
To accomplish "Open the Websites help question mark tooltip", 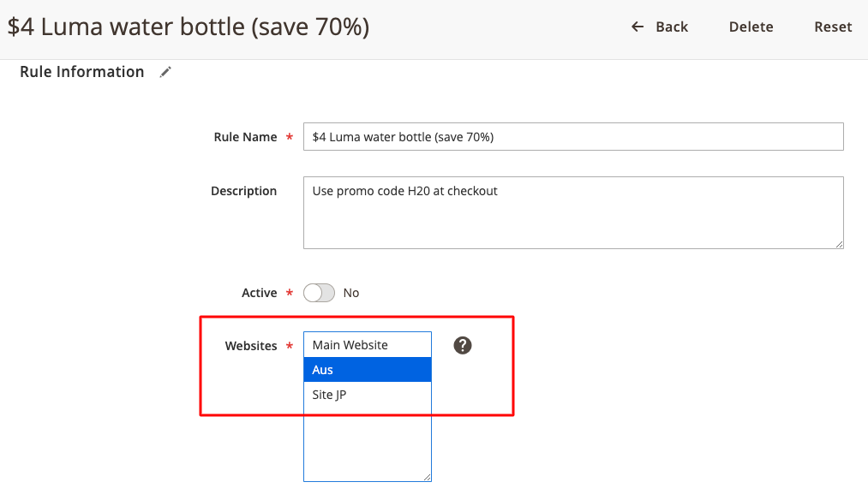I will click(463, 345).
